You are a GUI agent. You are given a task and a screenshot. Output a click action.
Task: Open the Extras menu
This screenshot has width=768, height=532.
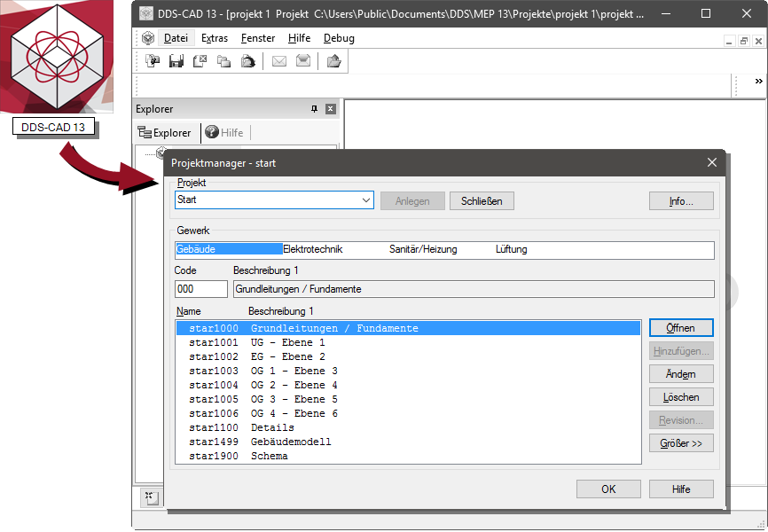(215, 38)
